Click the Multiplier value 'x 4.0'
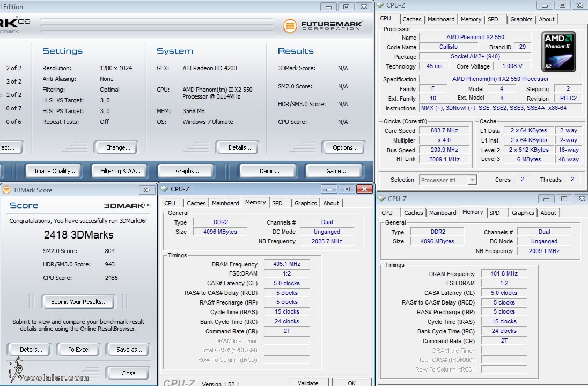 444,140
